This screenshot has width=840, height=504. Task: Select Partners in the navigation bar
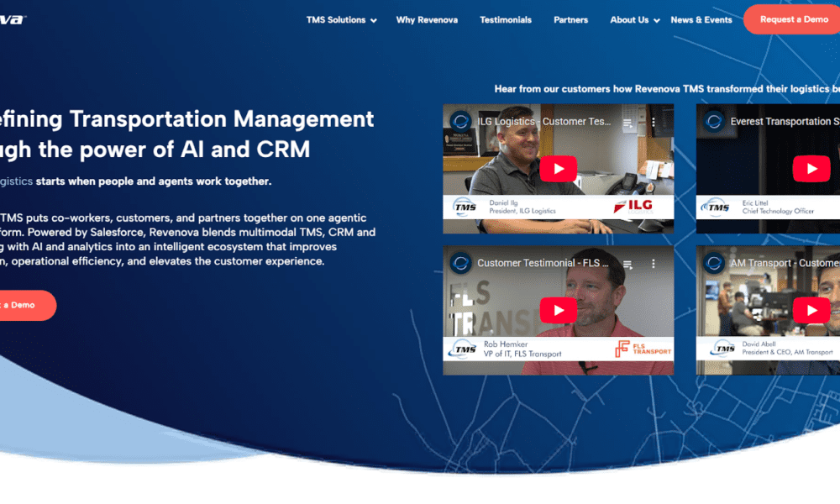(570, 19)
